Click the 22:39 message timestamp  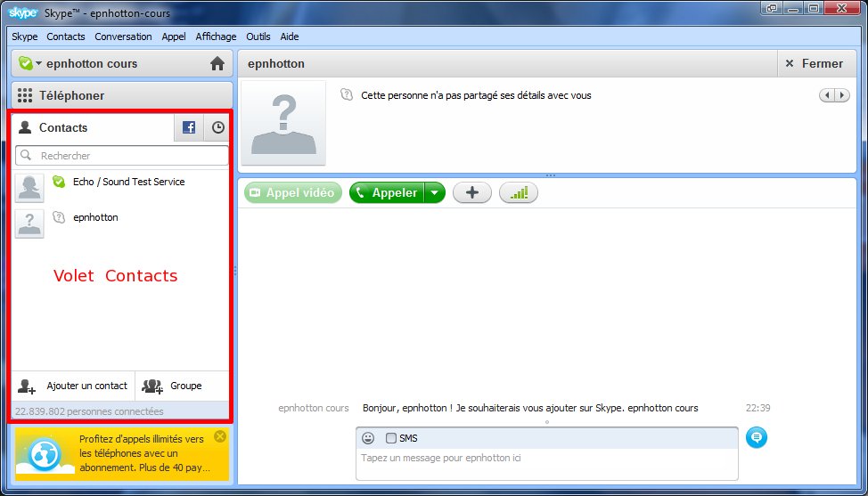pyautogui.click(x=757, y=408)
